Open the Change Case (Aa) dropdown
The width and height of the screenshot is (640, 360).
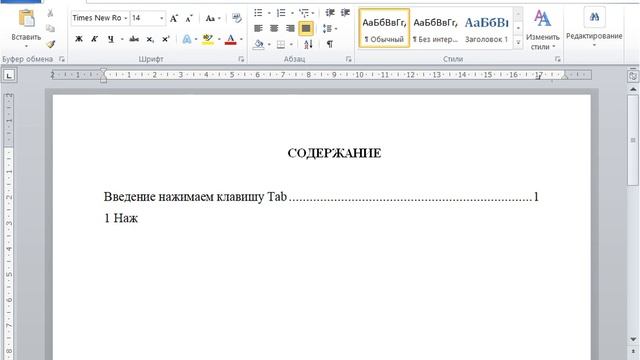(213, 18)
